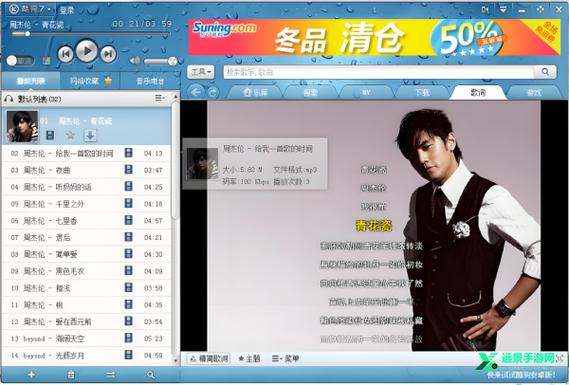
Task: Click MV icon for track 09
Action: point(128,271)
